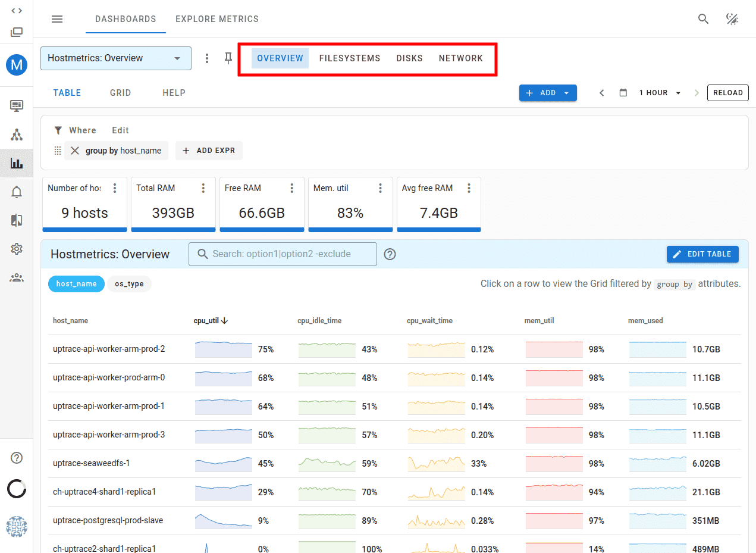Click the search field inside the table header

(x=282, y=254)
